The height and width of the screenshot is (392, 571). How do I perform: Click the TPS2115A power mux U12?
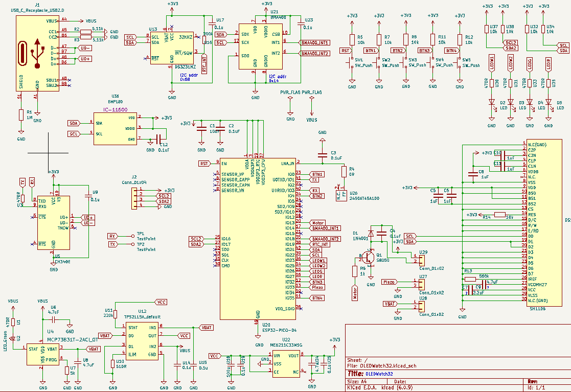coord(142,341)
